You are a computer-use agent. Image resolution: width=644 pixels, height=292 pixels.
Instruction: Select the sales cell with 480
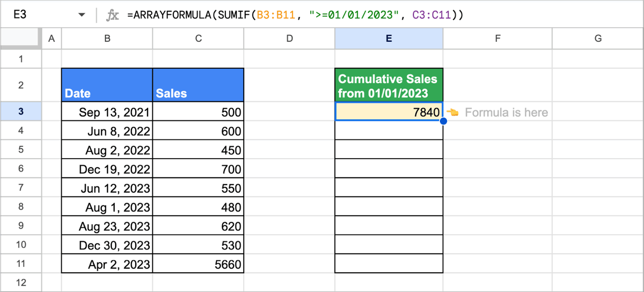click(x=198, y=207)
